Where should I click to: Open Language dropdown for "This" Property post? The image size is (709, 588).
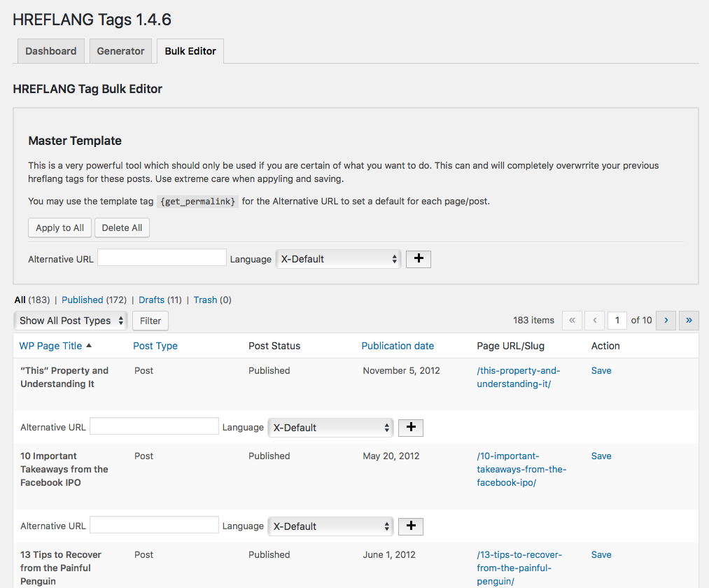point(331,427)
